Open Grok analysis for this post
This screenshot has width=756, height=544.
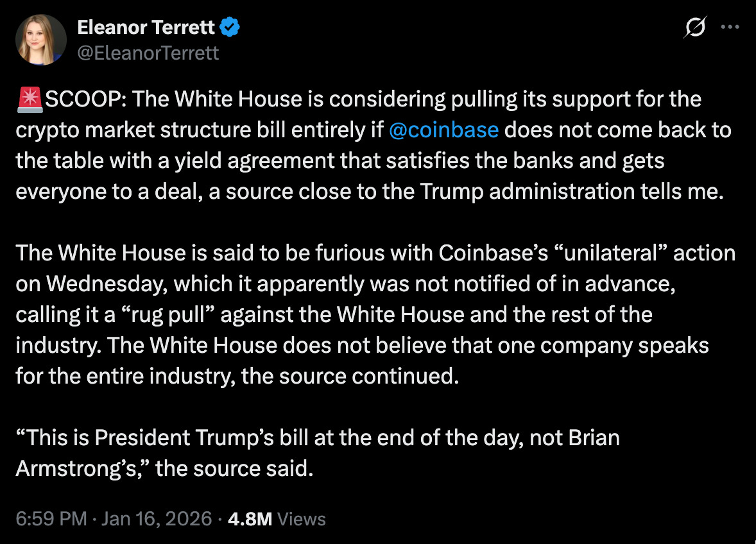click(696, 27)
